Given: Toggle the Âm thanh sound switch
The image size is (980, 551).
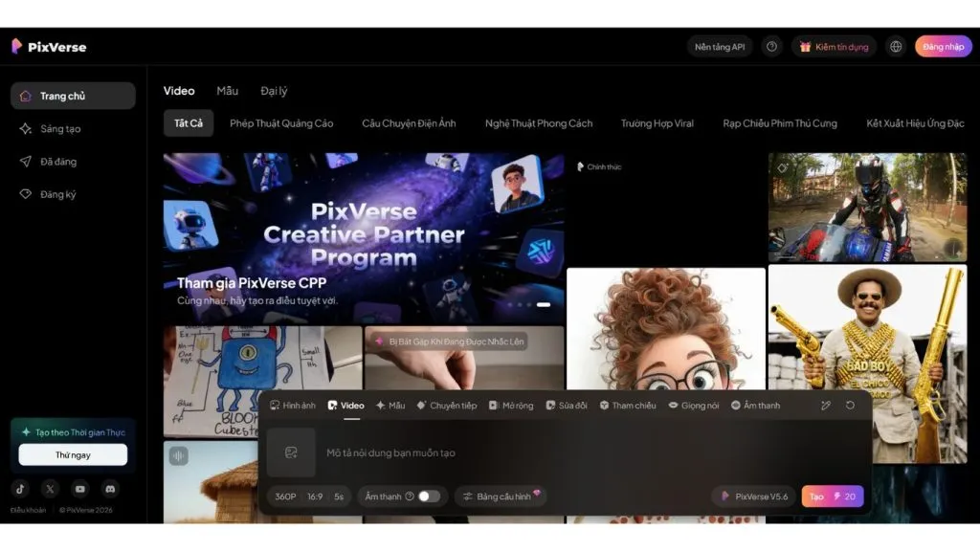Looking at the screenshot, I should (429, 496).
